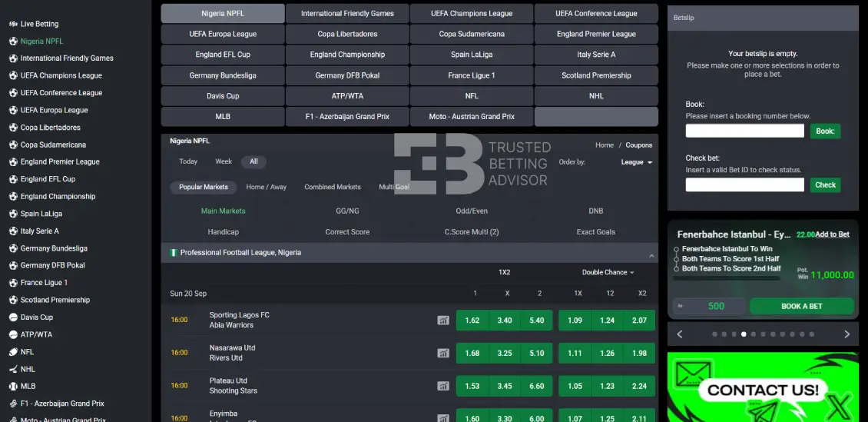
Task: Open statistics icon for Plateau Utd match
Action: (x=443, y=386)
